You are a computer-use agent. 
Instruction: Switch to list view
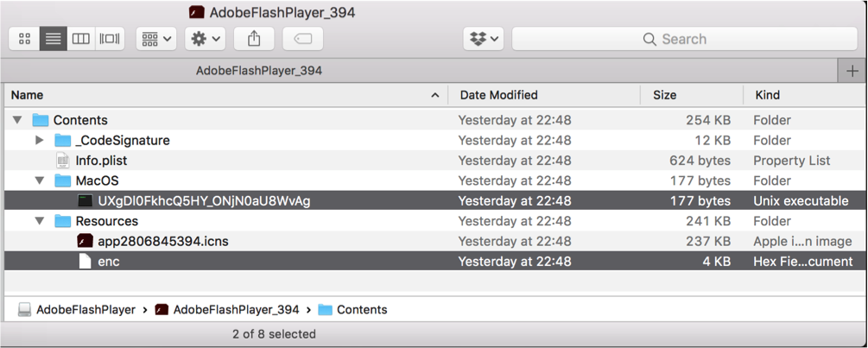point(54,39)
